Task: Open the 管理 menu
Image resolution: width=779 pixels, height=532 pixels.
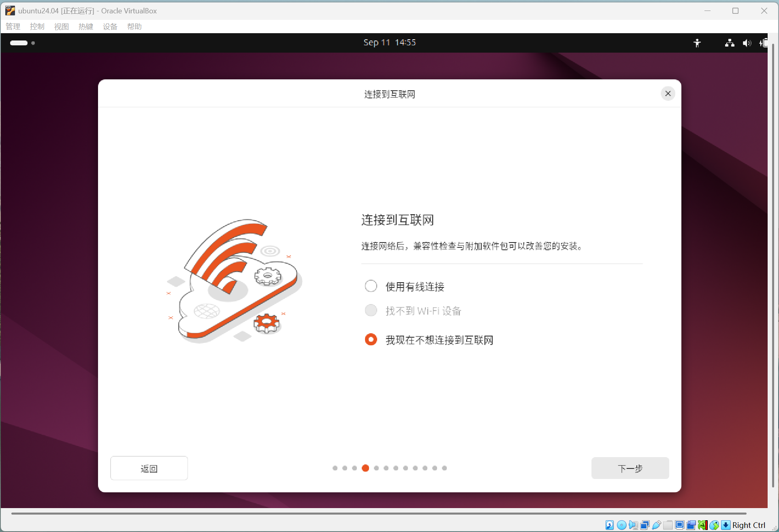Action: click(x=13, y=27)
